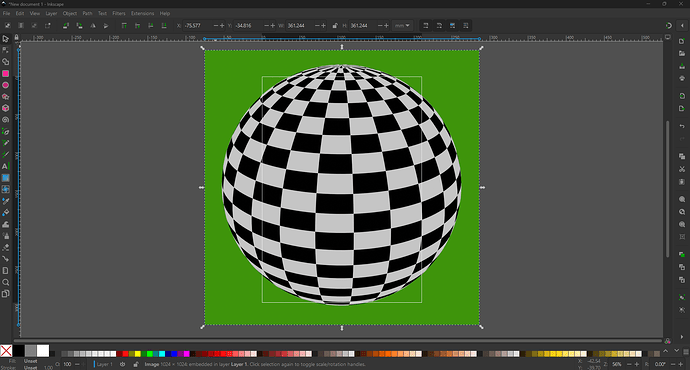
Task: Duplicate selected object icon
Action: tap(682, 254)
